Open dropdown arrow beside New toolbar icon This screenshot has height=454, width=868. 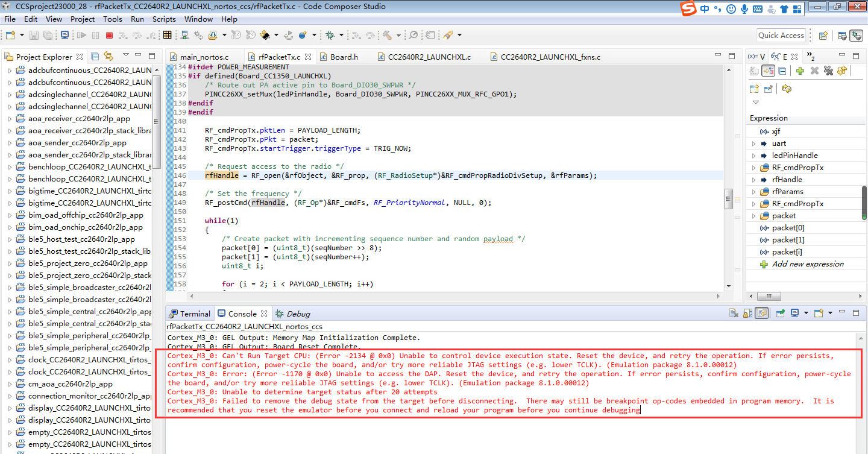20,36
